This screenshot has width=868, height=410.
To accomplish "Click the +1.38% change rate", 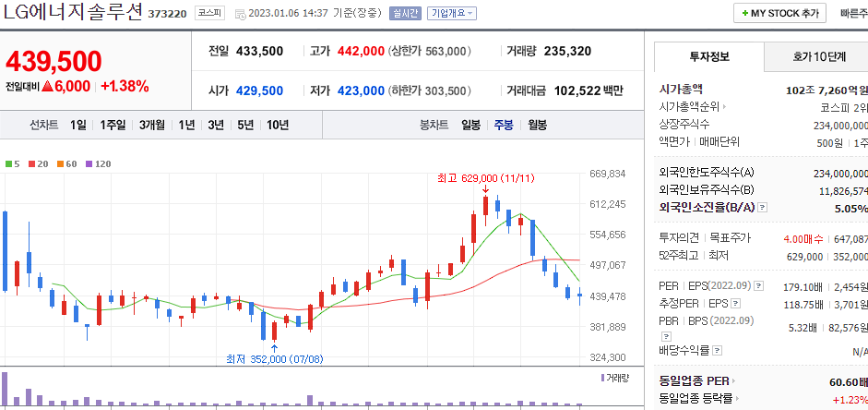I will 125,86.
